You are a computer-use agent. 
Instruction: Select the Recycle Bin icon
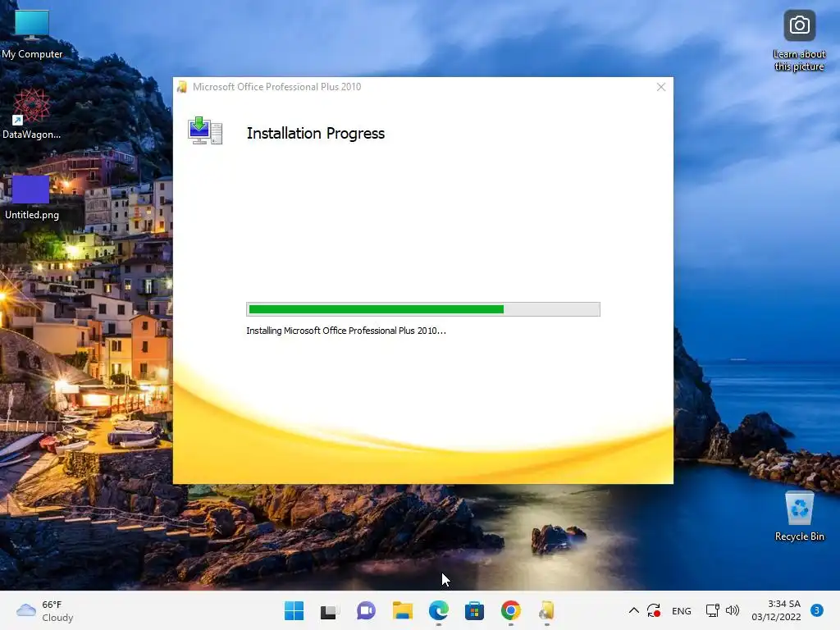click(x=799, y=517)
